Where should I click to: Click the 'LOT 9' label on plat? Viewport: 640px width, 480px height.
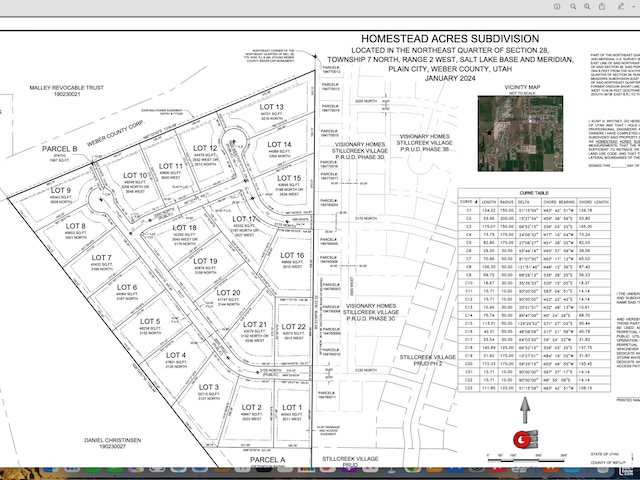61,190
